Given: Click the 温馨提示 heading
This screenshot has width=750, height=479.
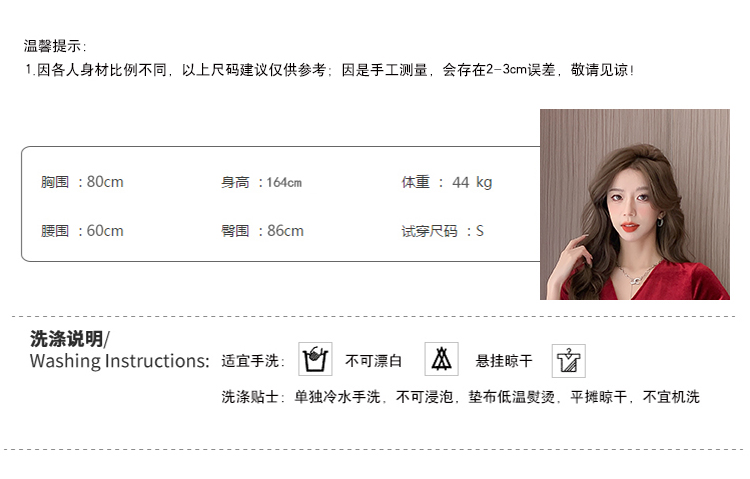Looking at the screenshot, I should (x=55, y=46).
